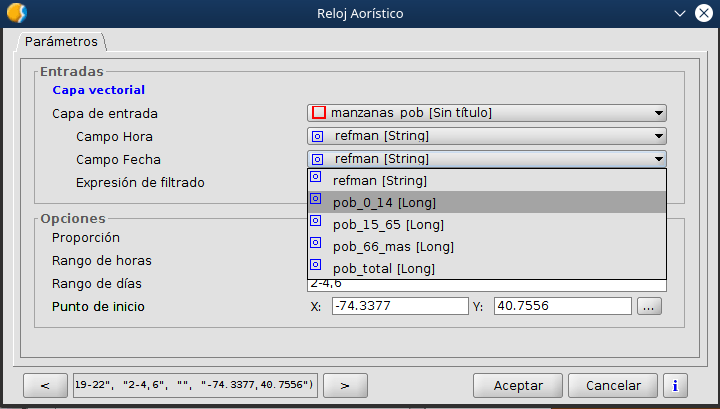Choose pob_15_65 [Long] option

pyautogui.click(x=388, y=224)
